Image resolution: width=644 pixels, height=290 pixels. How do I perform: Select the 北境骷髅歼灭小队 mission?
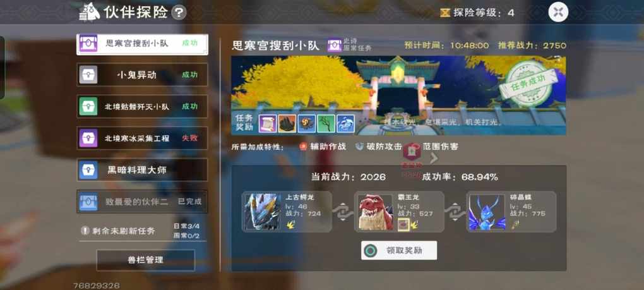tap(142, 106)
